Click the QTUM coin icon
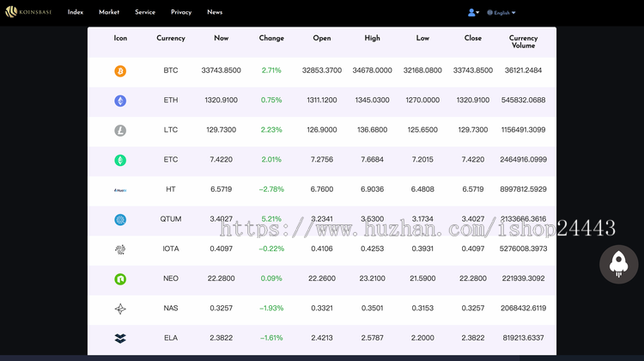The image size is (644, 361). (x=120, y=219)
